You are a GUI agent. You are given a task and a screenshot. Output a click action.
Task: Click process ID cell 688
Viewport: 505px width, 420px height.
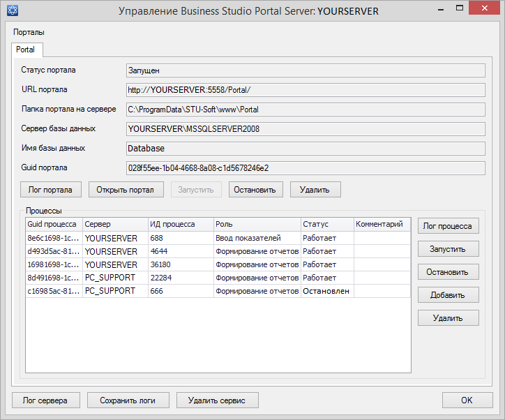181,238
